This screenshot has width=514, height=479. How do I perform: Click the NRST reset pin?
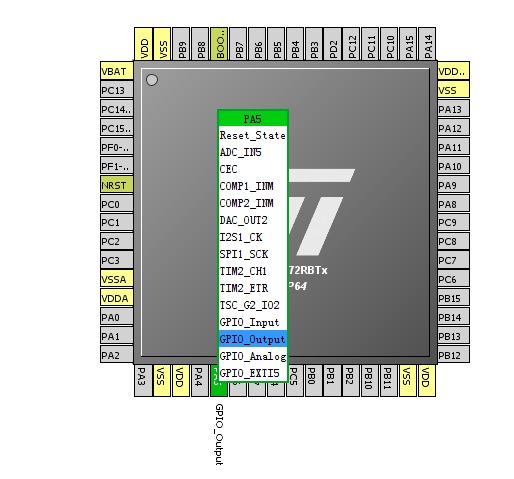117,185
